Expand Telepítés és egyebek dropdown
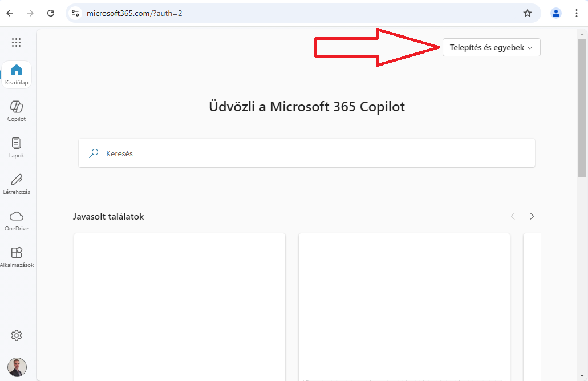This screenshot has width=588, height=381. [491, 48]
